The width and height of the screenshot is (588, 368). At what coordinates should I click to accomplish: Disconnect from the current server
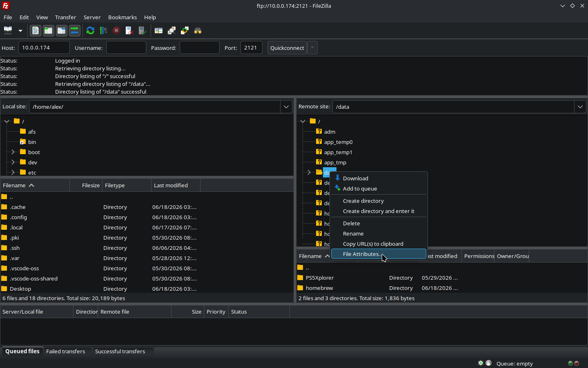(129, 31)
